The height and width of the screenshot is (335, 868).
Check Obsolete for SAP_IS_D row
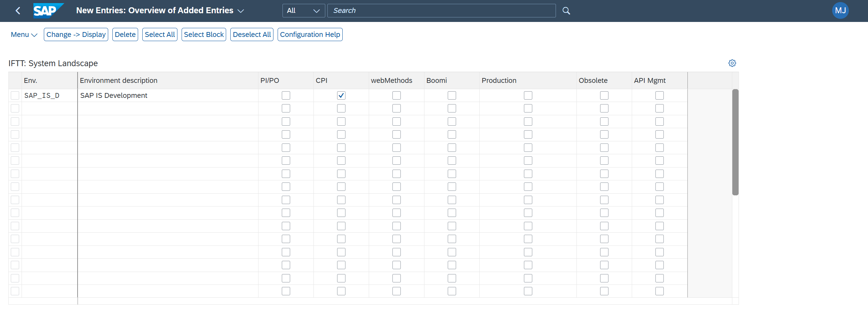pyautogui.click(x=604, y=95)
